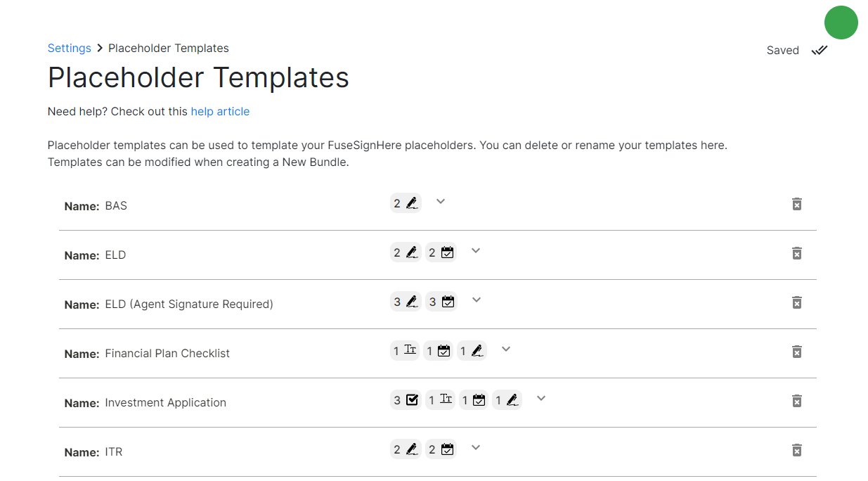
Task: Delete the ITR template
Action: (796, 450)
